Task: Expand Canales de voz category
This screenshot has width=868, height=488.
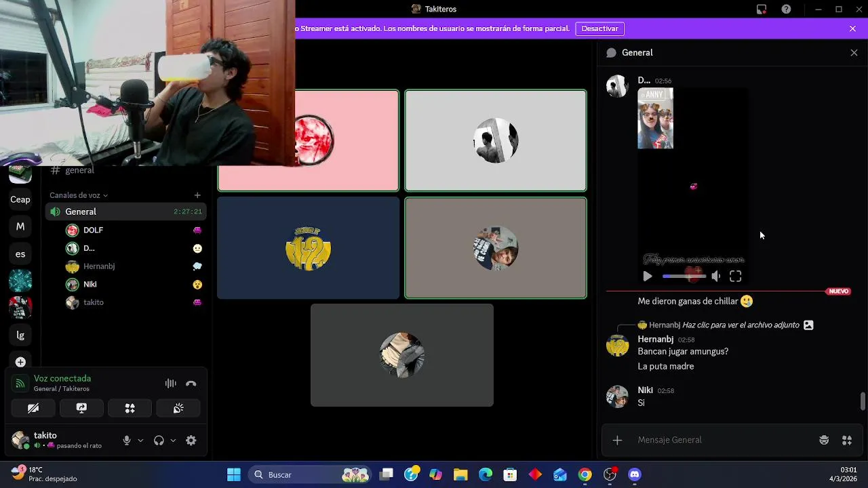Action: click(x=79, y=195)
